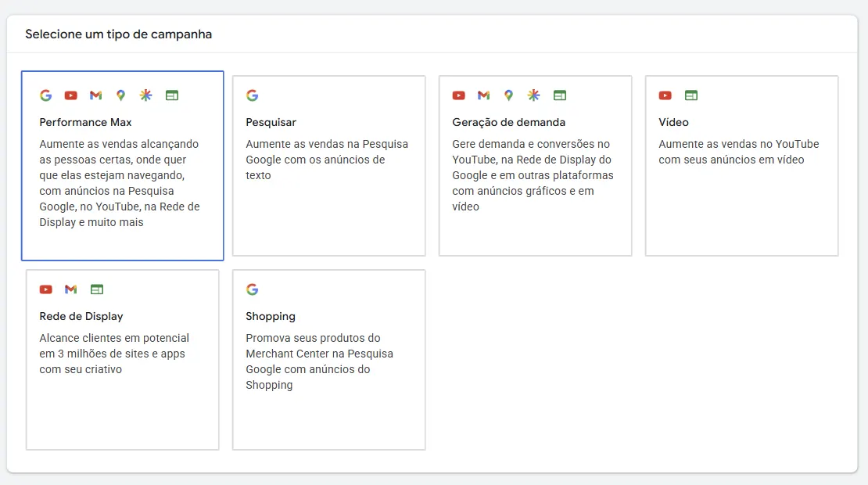The width and height of the screenshot is (868, 485).
Task: Click the Maps pin icon in Performance Max card
Action: click(x=120, y=95)
